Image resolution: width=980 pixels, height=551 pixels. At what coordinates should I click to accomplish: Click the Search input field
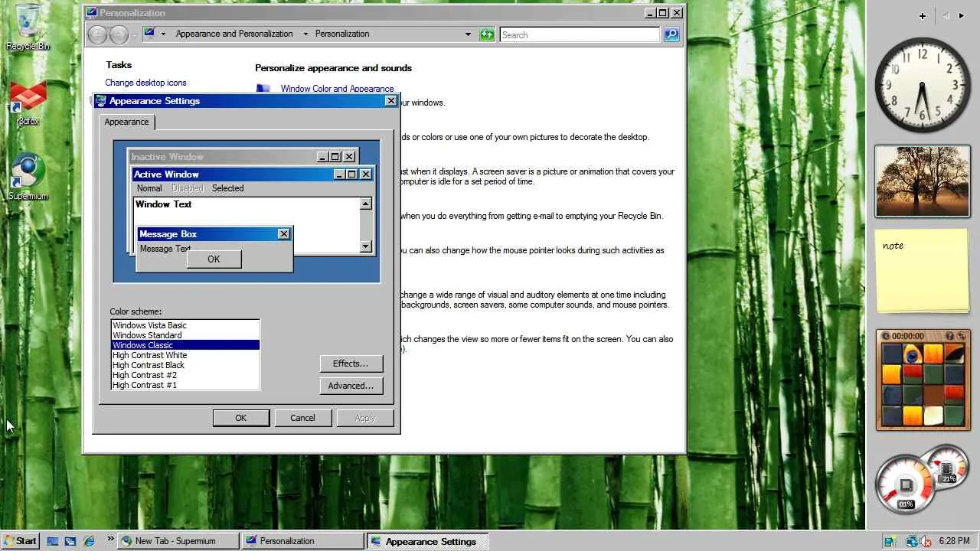[x=580, y=34]
